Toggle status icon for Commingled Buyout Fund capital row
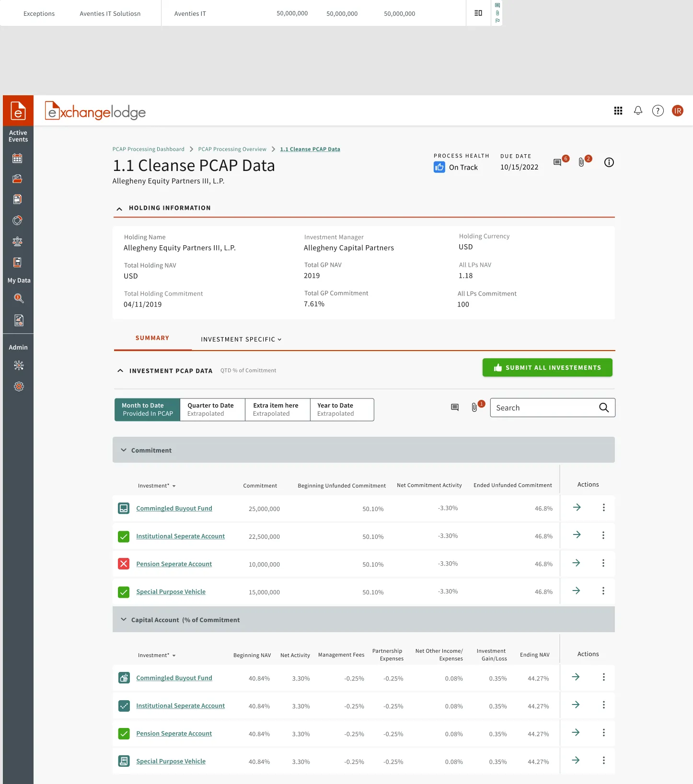The image size is (693, 784). click(124, 678)
